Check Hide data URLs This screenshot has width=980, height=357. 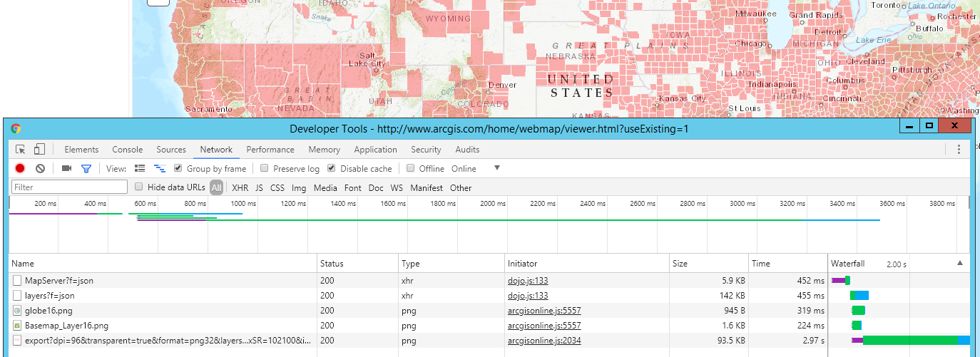pyautogui.click(x=140, y=187)
